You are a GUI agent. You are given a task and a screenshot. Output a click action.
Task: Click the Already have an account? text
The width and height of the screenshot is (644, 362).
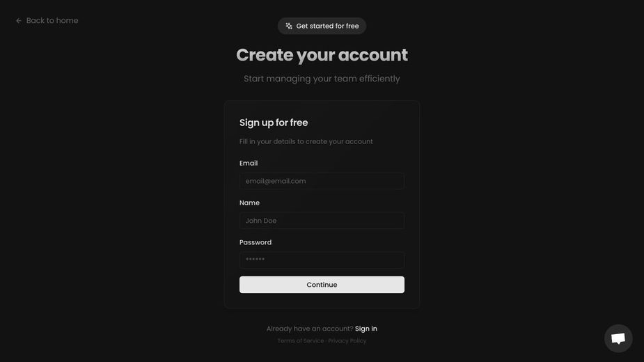pyautogui.click(x=310, y=329)
